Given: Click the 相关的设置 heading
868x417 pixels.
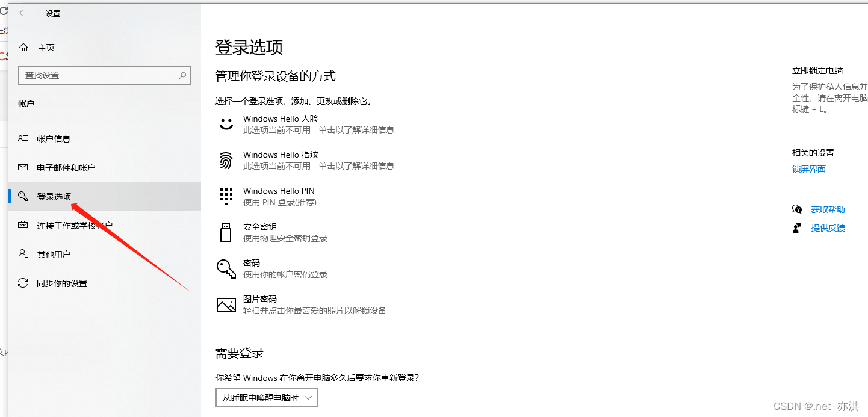Looking at the screenshot, I should pos(813,153).
